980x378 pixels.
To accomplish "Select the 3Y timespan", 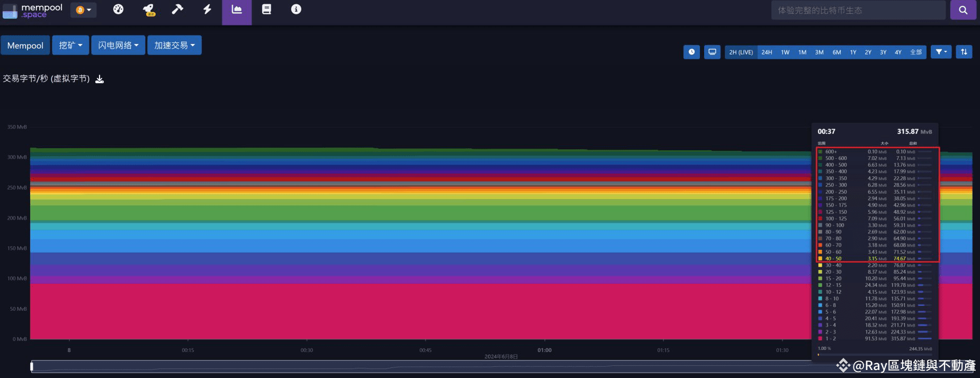I will [x=883, y=52].
